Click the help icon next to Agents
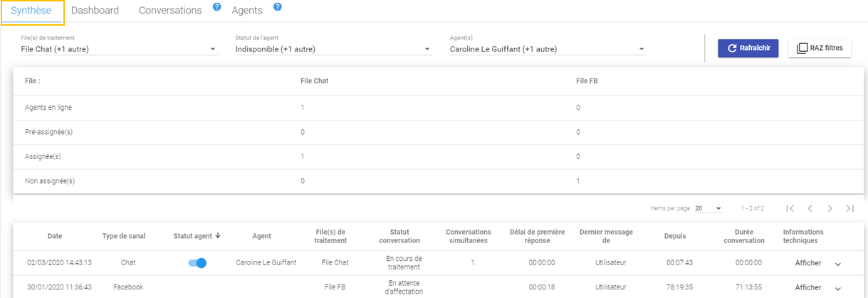This screenshot has width=868, height=298. click(277, 7)
